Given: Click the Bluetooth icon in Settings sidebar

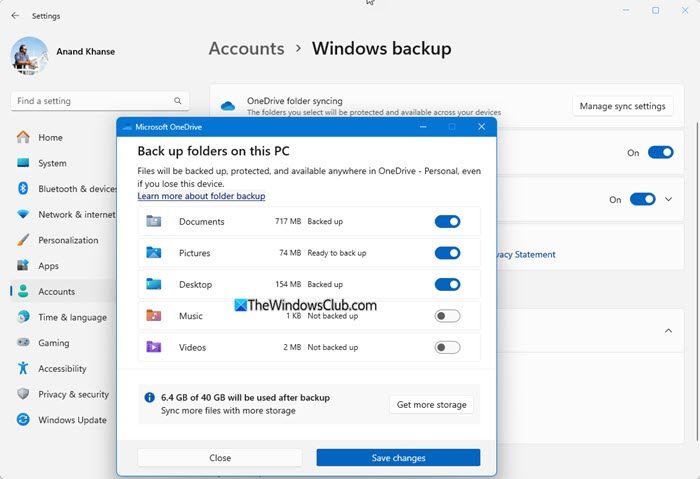Looking at the screenshot, I should [x=23, y=188].
